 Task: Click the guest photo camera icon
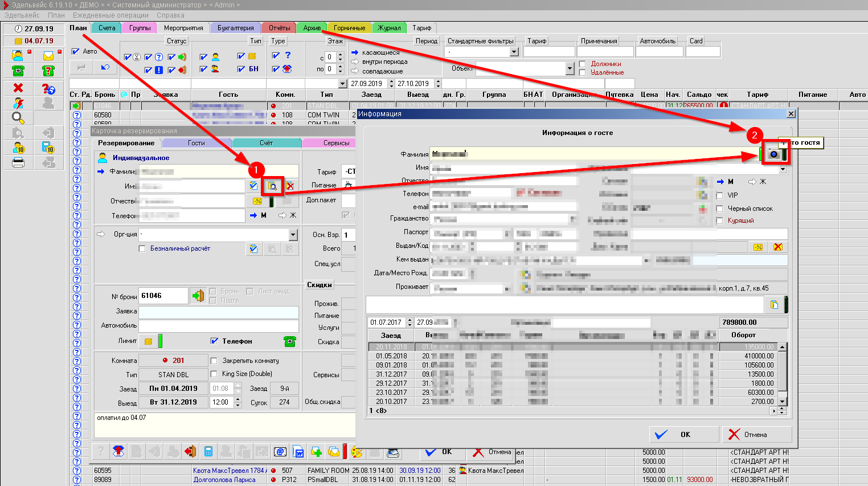(773, 154)
